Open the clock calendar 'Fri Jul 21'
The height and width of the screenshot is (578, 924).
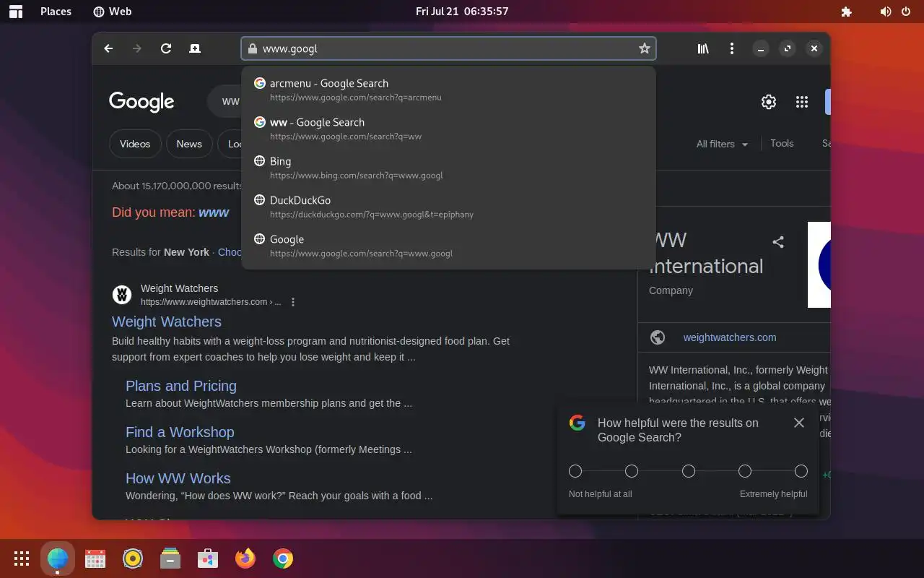pos(462,12)
